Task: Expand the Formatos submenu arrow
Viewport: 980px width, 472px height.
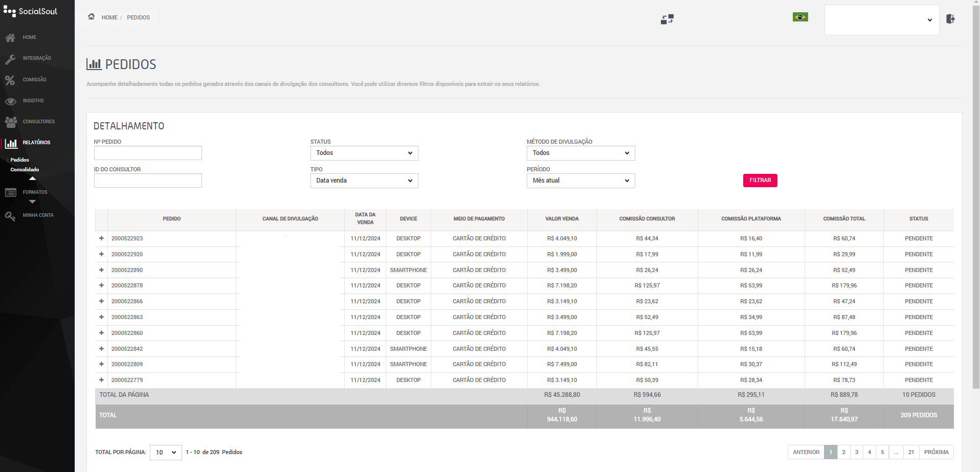Action: point(32,201)
